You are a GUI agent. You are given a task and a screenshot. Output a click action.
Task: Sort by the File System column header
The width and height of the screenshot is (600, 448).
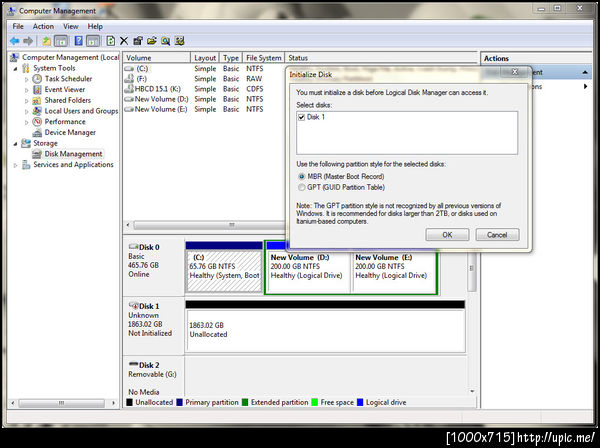point(264,58)
